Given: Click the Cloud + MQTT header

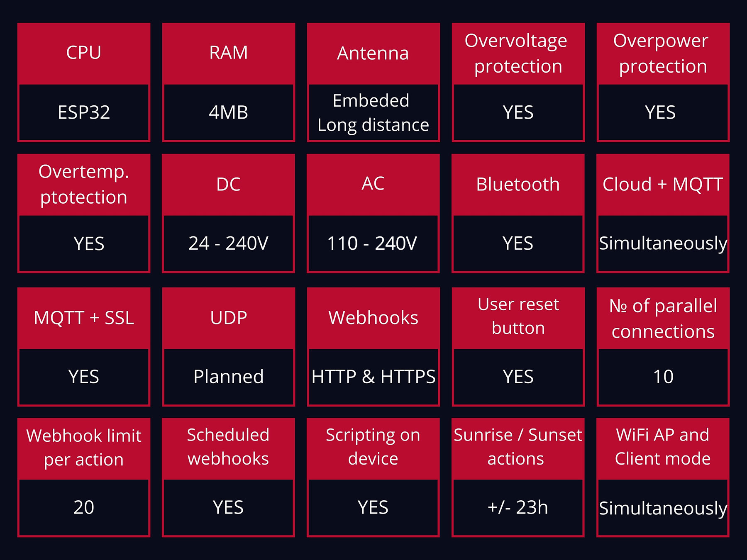Looking at the screenshot, I should pos(663,185).
